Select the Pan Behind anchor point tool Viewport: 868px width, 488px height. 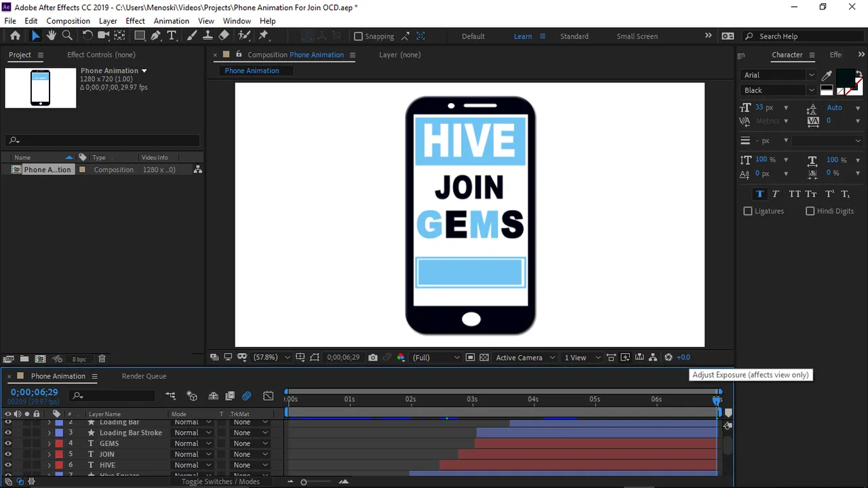click(x=119, y=36)
